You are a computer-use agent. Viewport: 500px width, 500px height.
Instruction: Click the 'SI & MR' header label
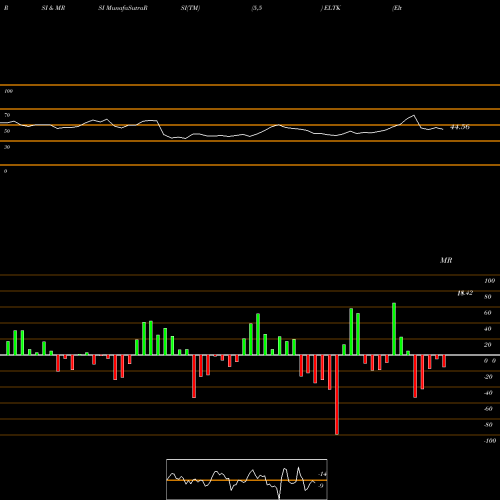(x=53, y=8)
